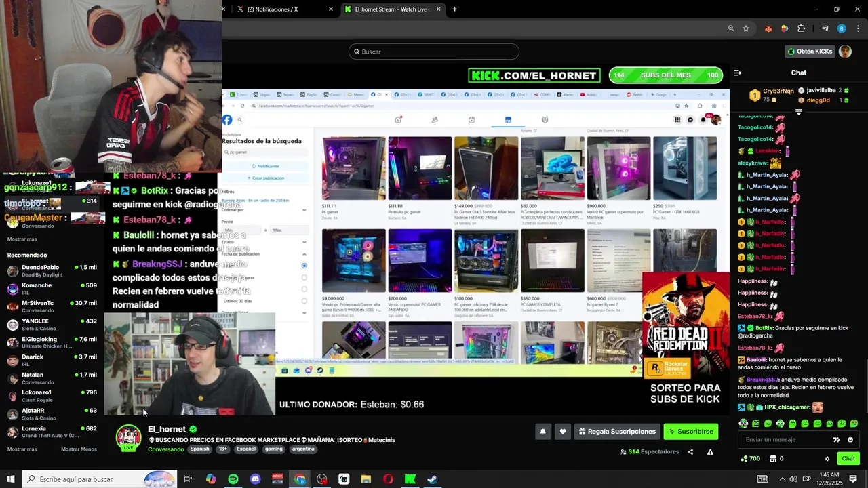This screenshot has height=488, width=868.
Task: Open Spotify from the taskbar
Action: tap(233, 479)
